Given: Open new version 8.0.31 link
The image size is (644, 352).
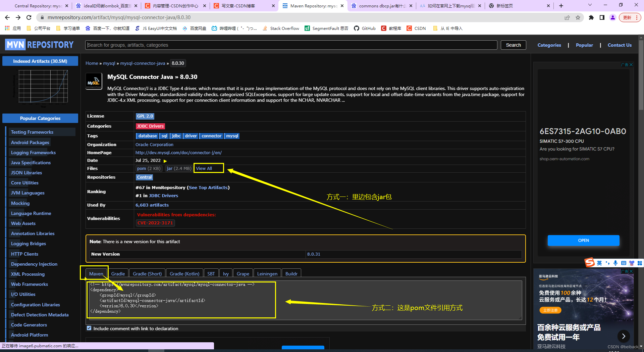Looking at the screenshot, I should click(314, 254).
